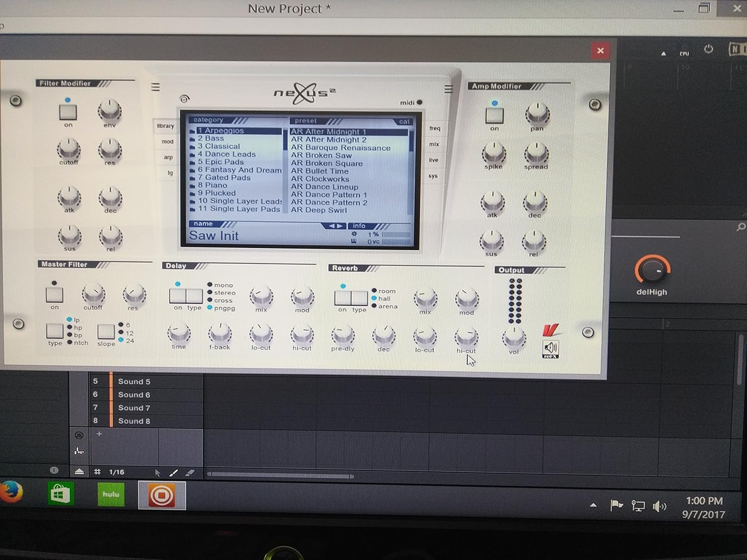Select the pointer tool in the pattern toolbar
The image size is (747, 560).
click(x=158, y=472)
